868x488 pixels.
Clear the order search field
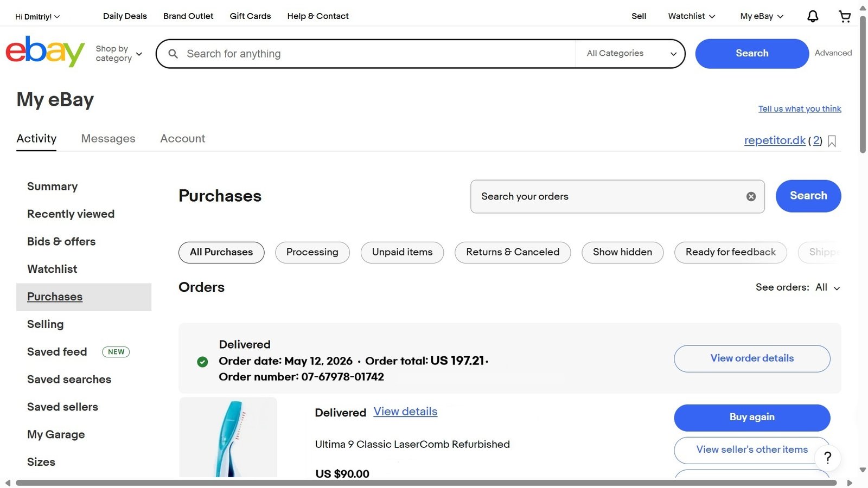pos(751,196)
